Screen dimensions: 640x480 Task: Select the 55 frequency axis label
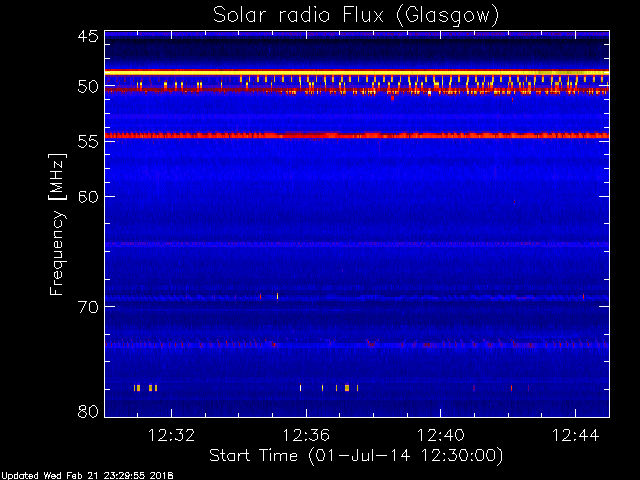coord(88,142)
